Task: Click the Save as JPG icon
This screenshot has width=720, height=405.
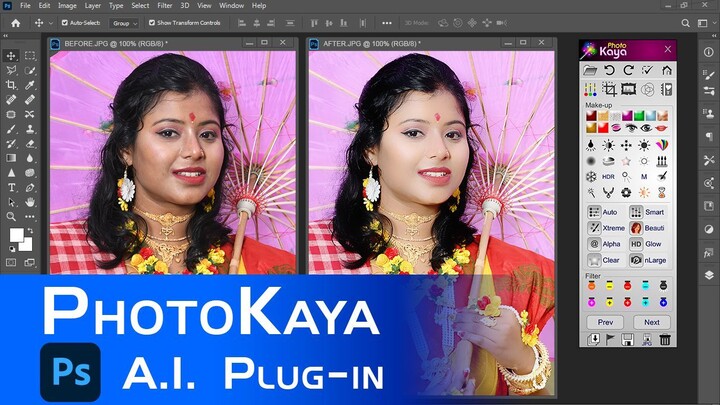Action: [647, 339]
